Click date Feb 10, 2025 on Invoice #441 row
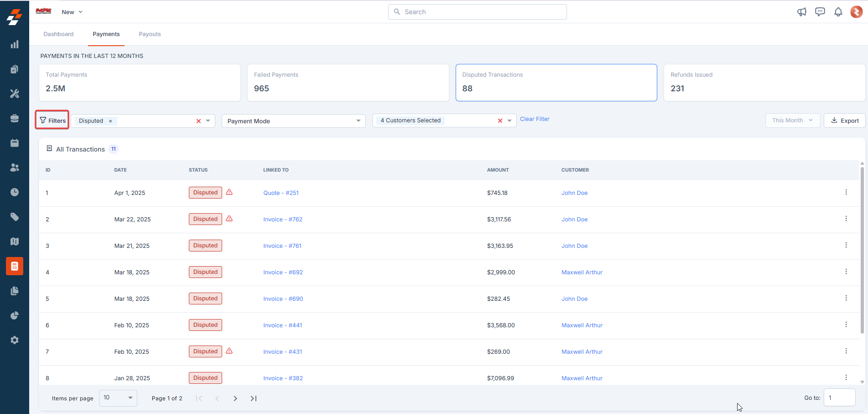Screen dimensions: 868x414 point(131,325)
